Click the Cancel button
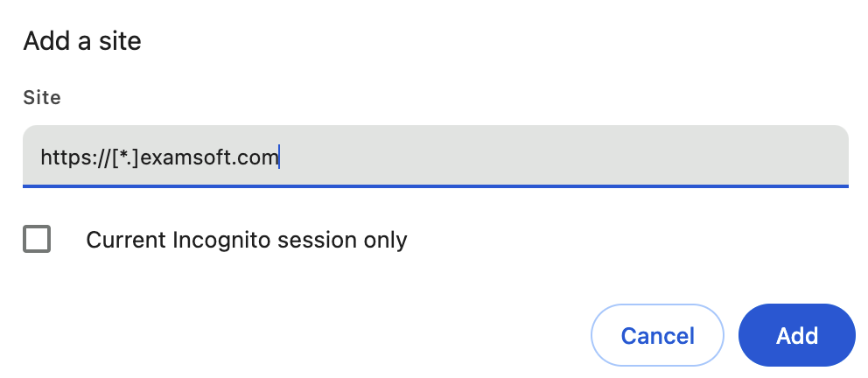The width and height of the screenshot is (868, 378). 657,336
